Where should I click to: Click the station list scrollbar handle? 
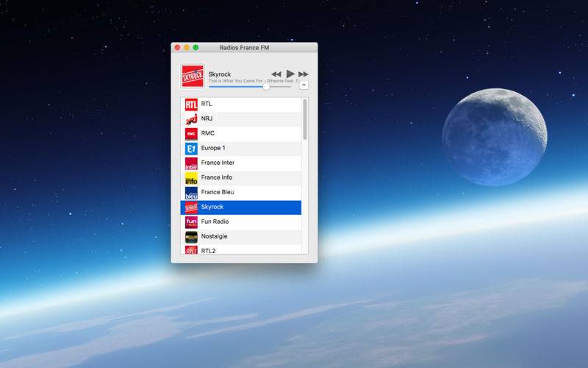click(x=305, y=119)
